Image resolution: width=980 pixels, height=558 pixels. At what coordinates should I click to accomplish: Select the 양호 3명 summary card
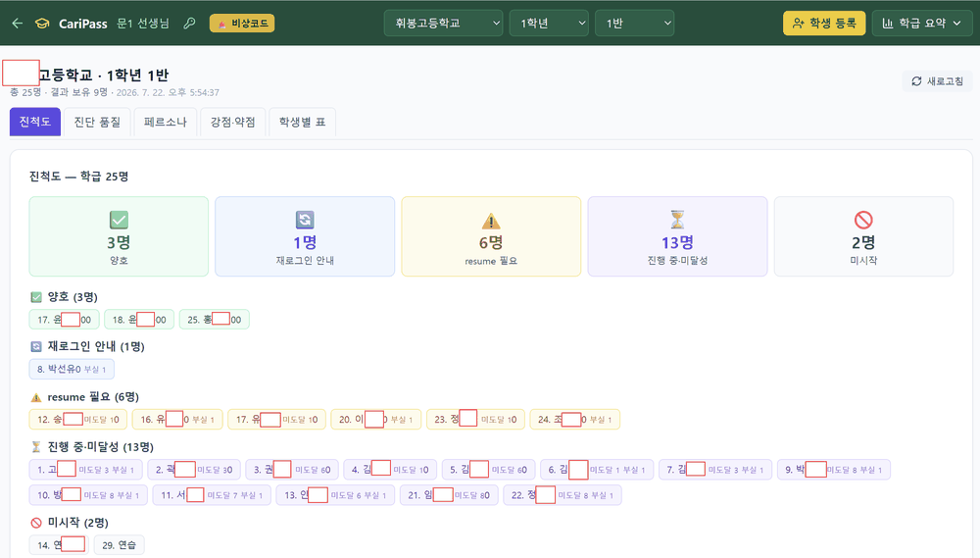[119, 236]
